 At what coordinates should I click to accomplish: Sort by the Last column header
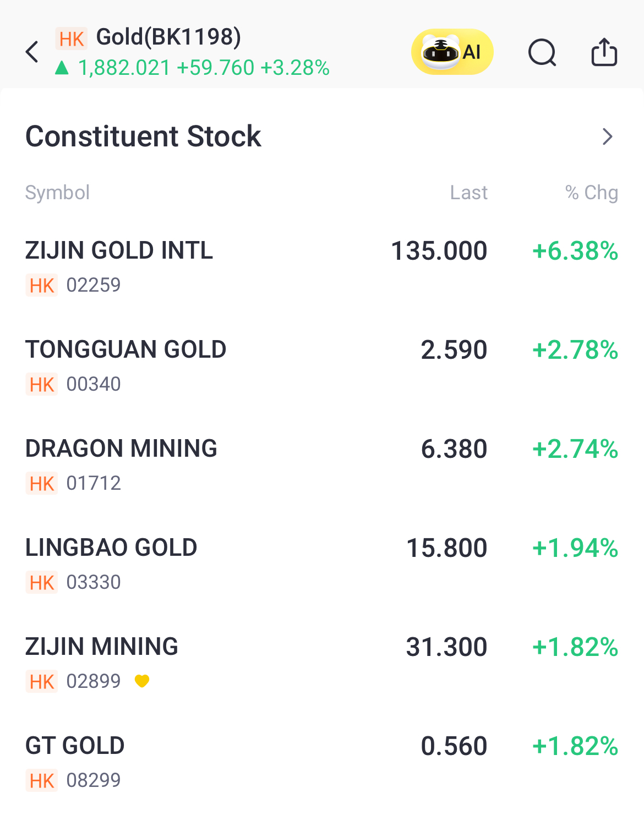pos(468,193)
